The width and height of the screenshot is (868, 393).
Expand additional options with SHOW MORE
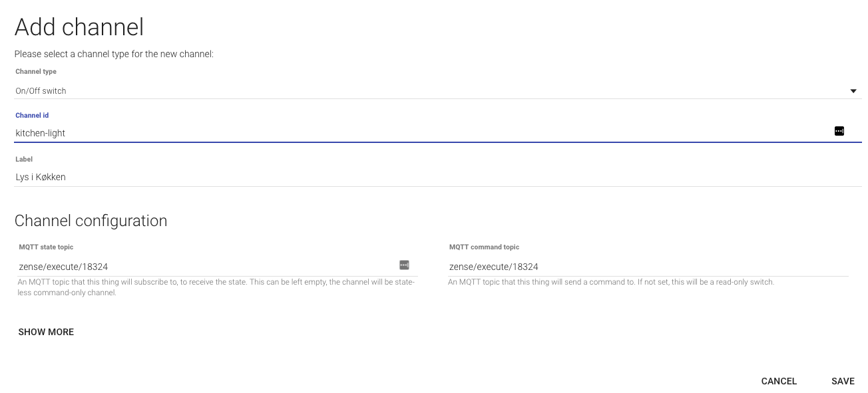tap(46, 332)
